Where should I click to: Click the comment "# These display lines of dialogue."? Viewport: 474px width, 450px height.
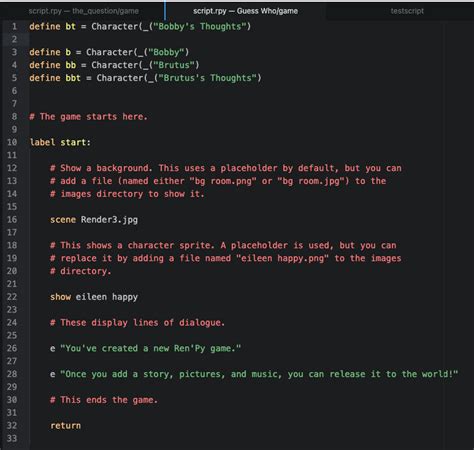coord(137,323)
